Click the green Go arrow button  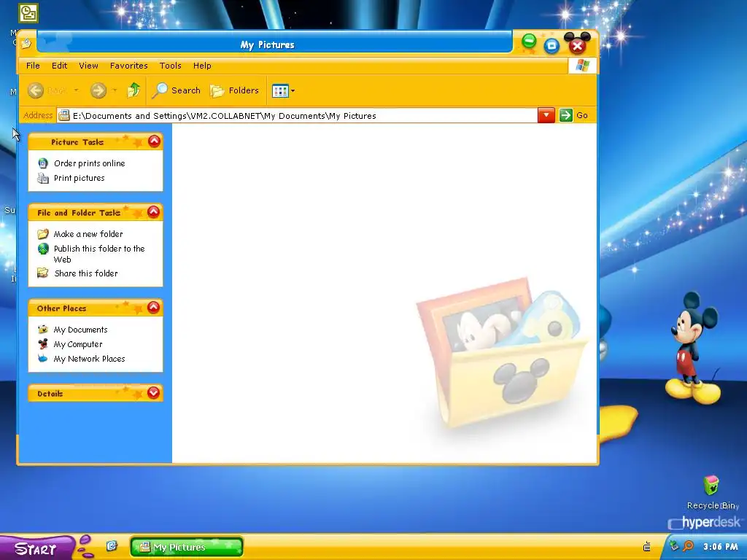(565, 115)
